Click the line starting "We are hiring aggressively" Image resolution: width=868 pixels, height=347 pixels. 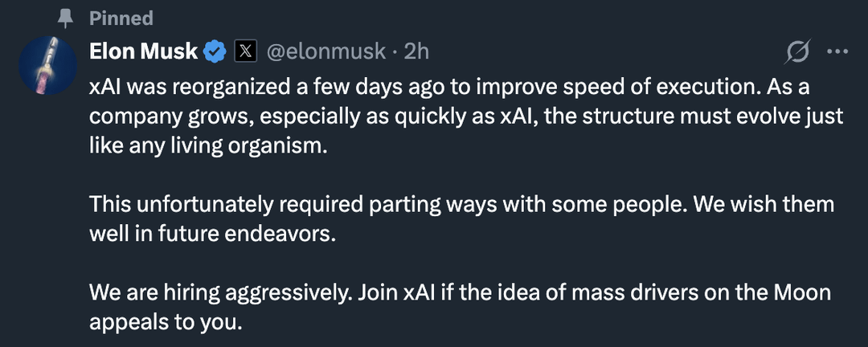click(x=460, y=293)
